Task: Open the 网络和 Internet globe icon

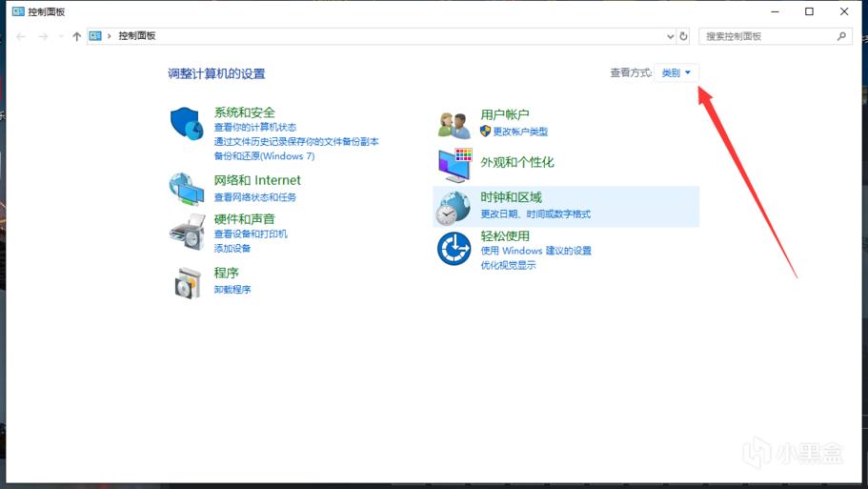Action: click(187, 189)
